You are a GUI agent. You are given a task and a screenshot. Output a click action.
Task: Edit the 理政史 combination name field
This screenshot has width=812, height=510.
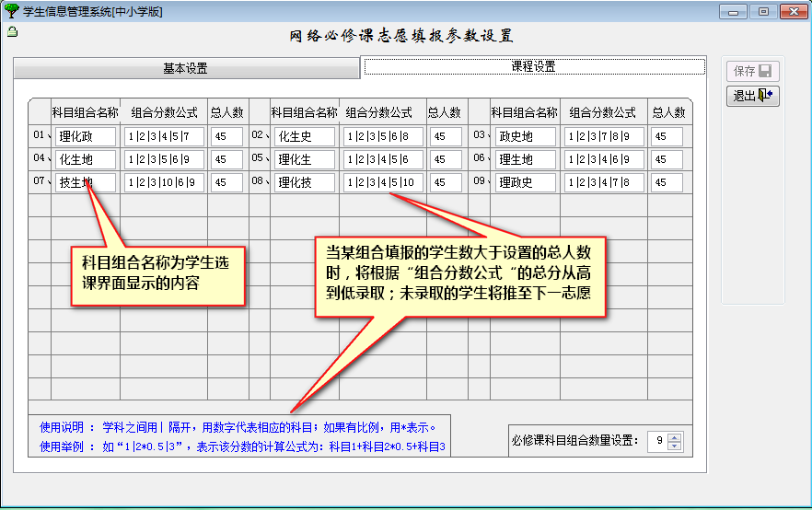(525, 182)
